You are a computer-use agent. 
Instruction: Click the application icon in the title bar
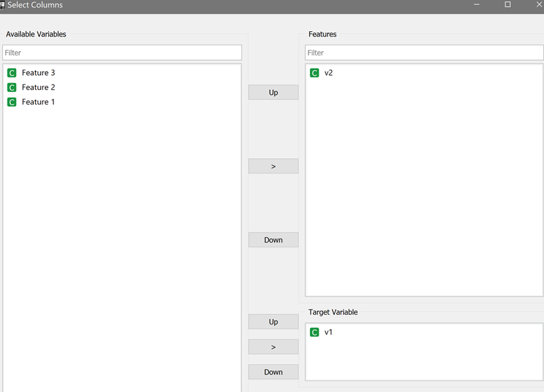coord(6,5)
